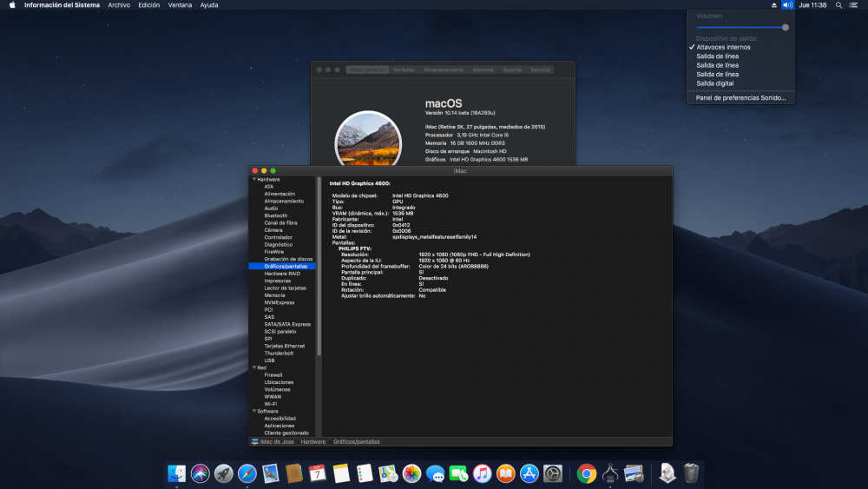Launch Siri from the Dock
The image size is (868, 489).
click(x=200, y=473)
